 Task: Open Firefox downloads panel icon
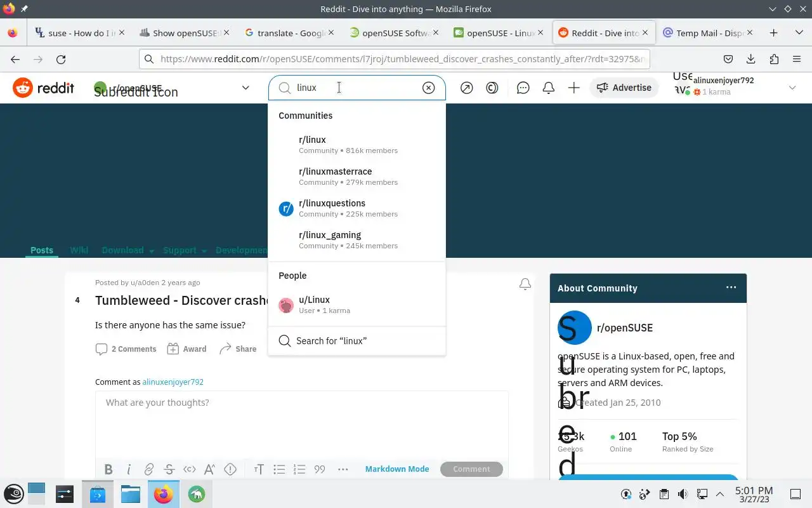click(x=751, y=59)
